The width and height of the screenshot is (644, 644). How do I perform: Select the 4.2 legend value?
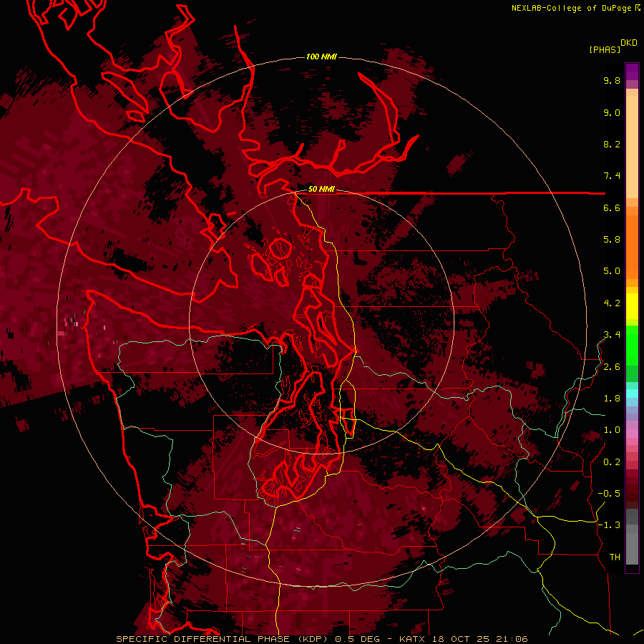point(612,303)
